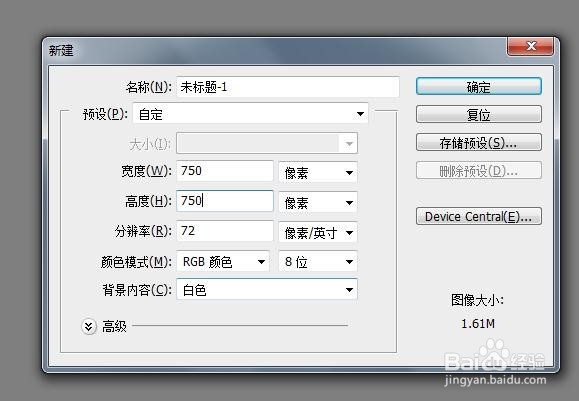Open the 预设 dropdown showing 自定
The image size is (579, 401).
click(250, 114)
